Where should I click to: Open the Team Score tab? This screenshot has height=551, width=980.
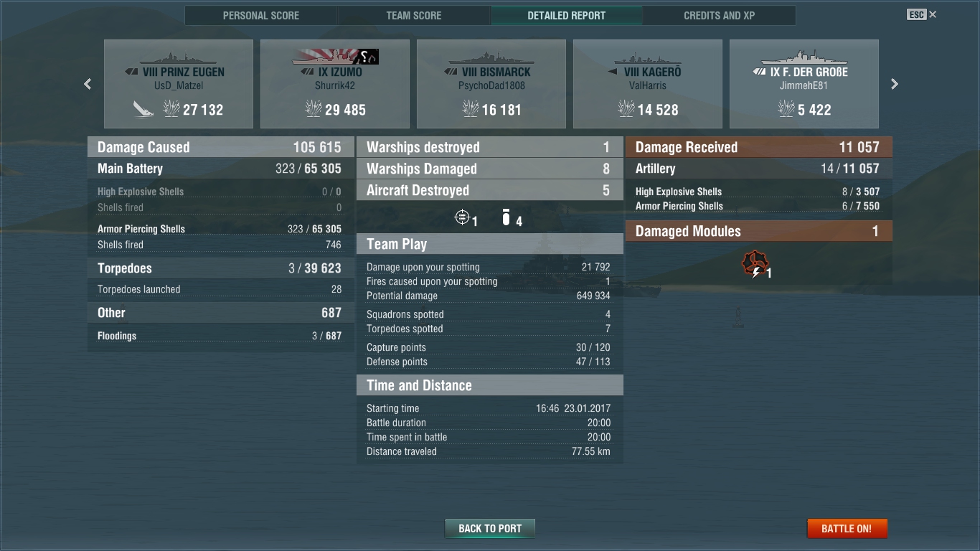(x=414, y=15)
